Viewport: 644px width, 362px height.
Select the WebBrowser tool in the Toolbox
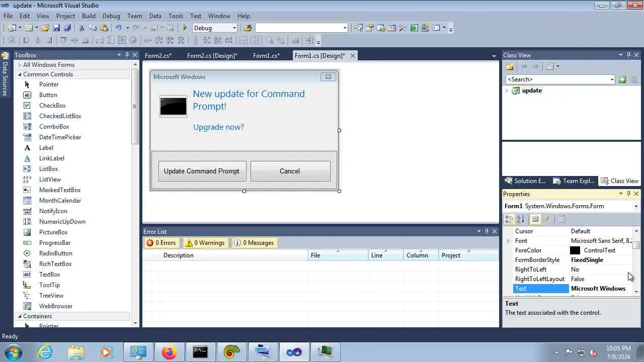tap(56, 306)
